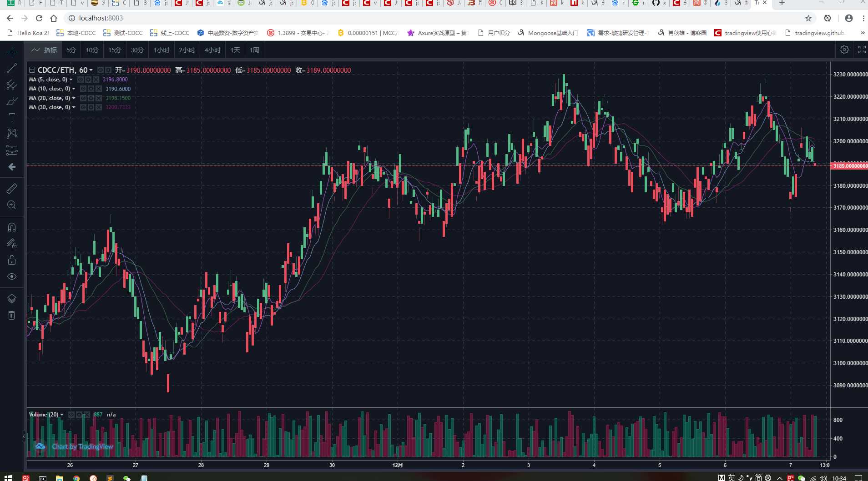Open MA 20 format settings
Screen dimensions: 868x481
[x=91, y=98]
